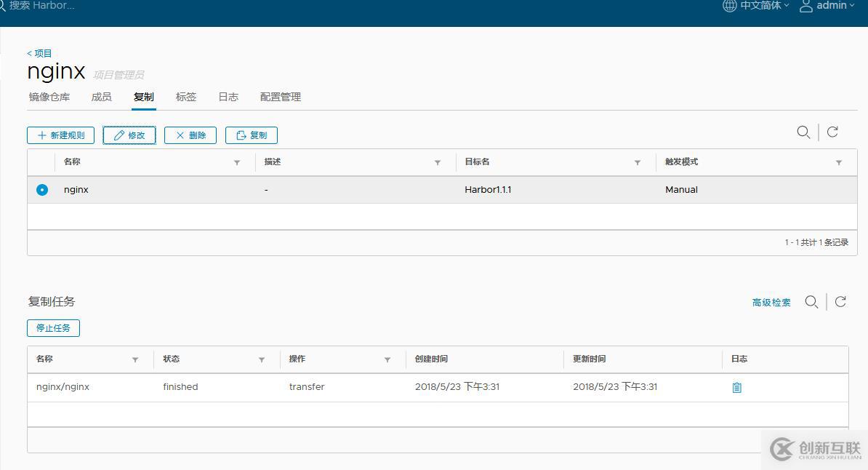The image size is (868, 470).
Task: Click the 停止任务 button
Action: [x=53, y=328]
